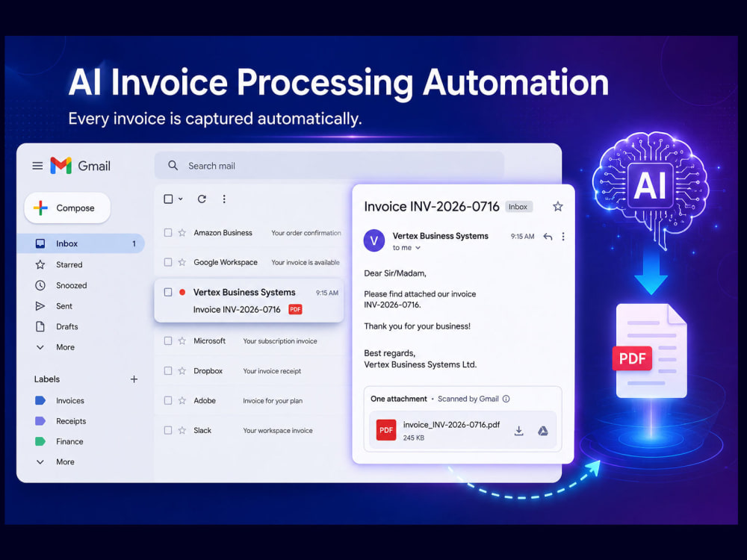This screenshot has width=747, height=560.
Task: Save attachment to Google Drive
Action: pos(542,431)
